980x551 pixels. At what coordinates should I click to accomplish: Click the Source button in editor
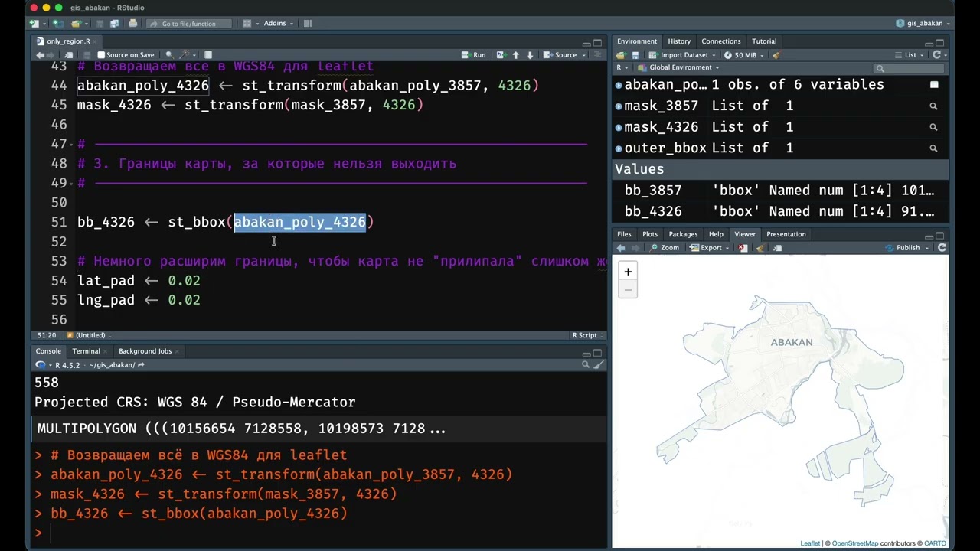click(560, 55)
